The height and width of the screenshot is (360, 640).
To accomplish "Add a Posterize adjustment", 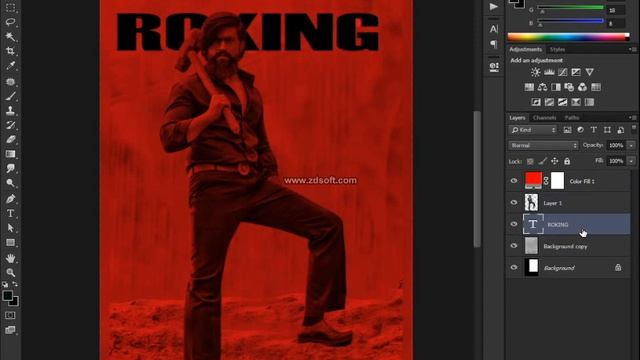I will pyautogui.click(x=549, y=102).
